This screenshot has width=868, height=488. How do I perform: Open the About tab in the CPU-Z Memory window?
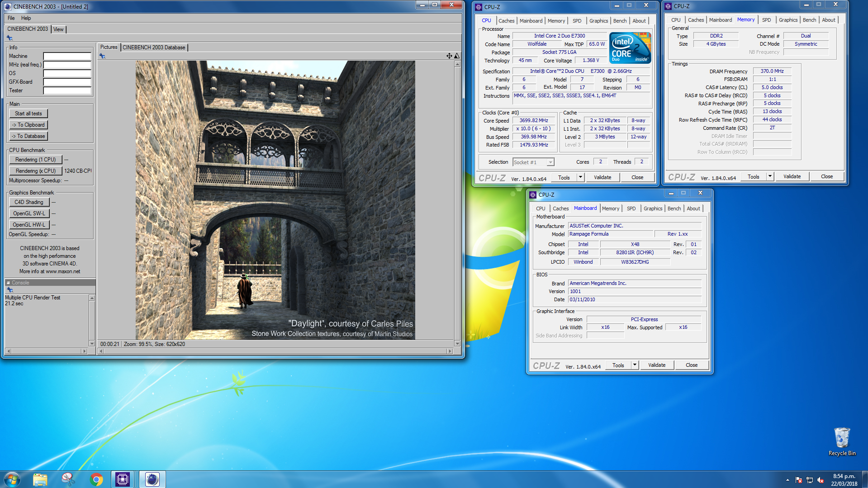pyautogui.click(x=828, y=20)
